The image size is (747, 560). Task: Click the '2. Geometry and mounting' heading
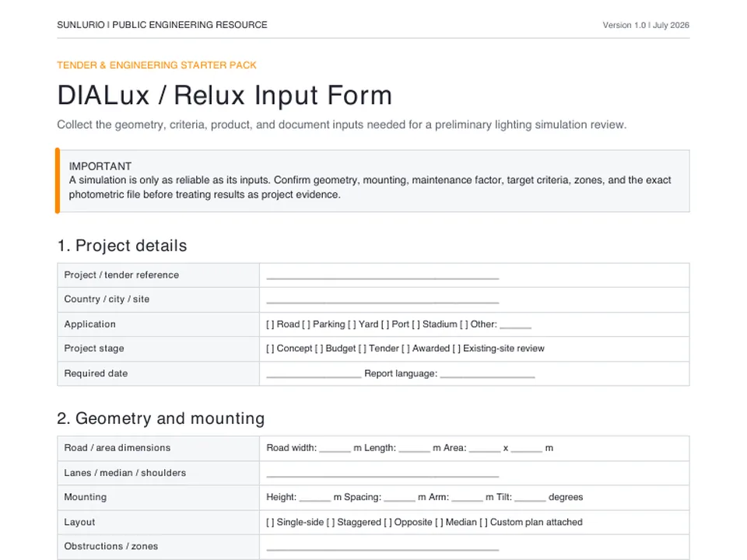click(161, 418)
